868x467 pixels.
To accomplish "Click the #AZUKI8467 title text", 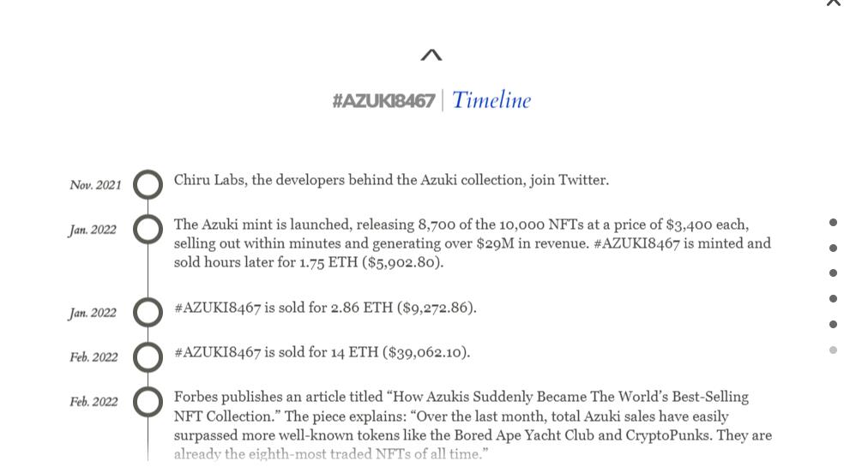I will coord(383,101).
